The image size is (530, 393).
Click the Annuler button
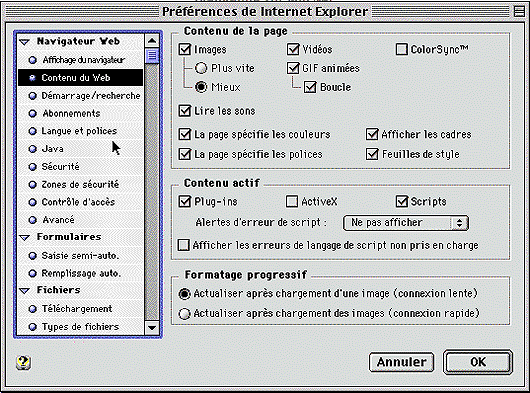pyautogui.click(x=402, y=362)
